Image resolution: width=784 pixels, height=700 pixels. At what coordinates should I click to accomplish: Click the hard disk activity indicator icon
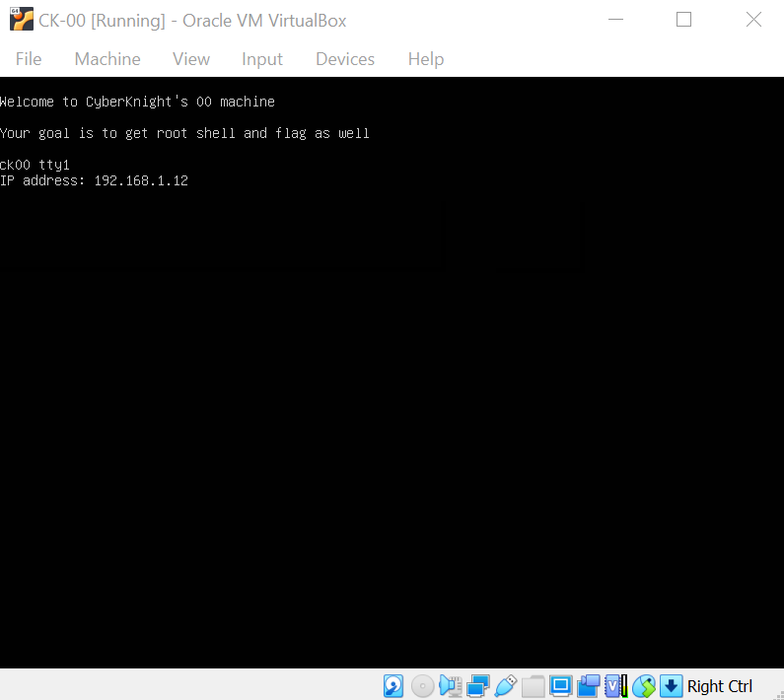coord(393,686)
